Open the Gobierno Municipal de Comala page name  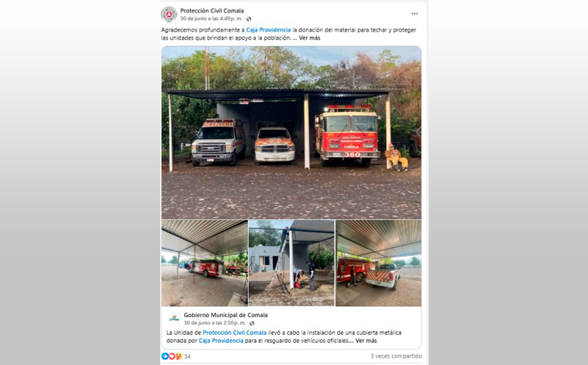click(x=225, y=315)
